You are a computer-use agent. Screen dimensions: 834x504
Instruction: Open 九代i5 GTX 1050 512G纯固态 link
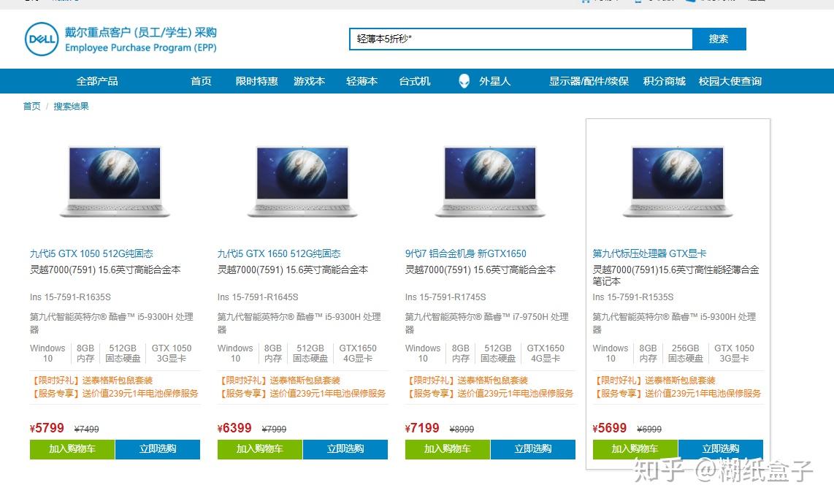[91, 254]
